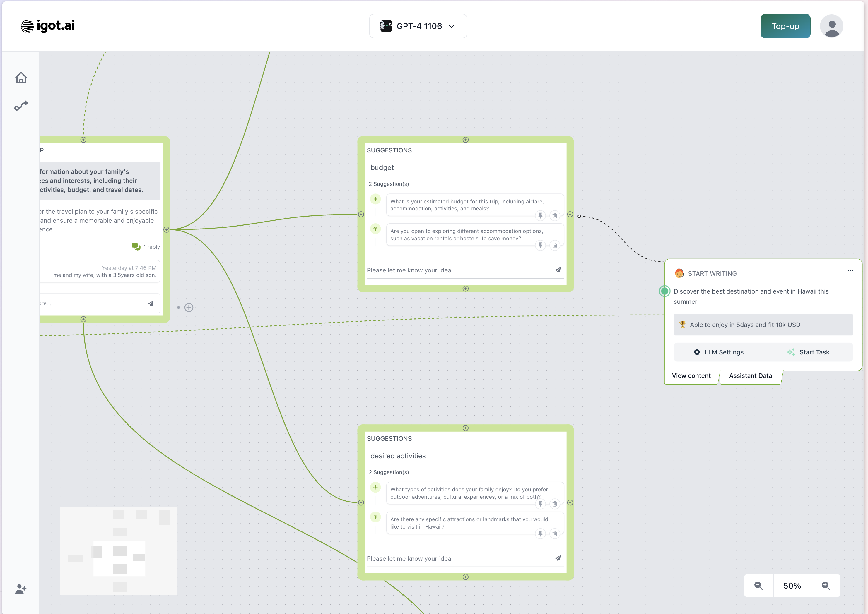
Task: Send idea in budget suggestions card
Action: point(558,270)
